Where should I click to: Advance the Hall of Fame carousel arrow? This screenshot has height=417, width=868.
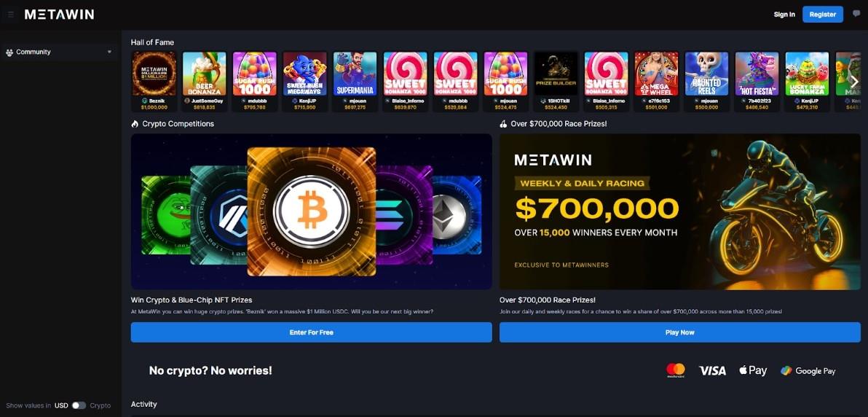[854, 82]
